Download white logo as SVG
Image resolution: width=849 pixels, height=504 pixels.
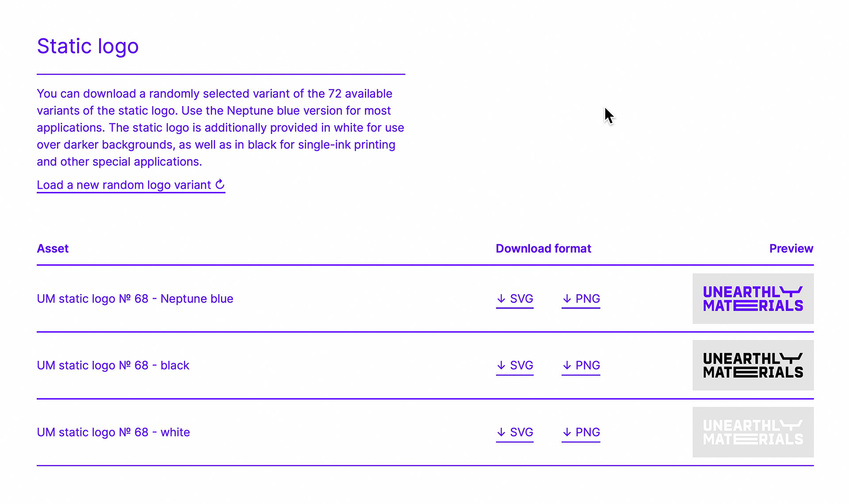(x=521, y=432)
